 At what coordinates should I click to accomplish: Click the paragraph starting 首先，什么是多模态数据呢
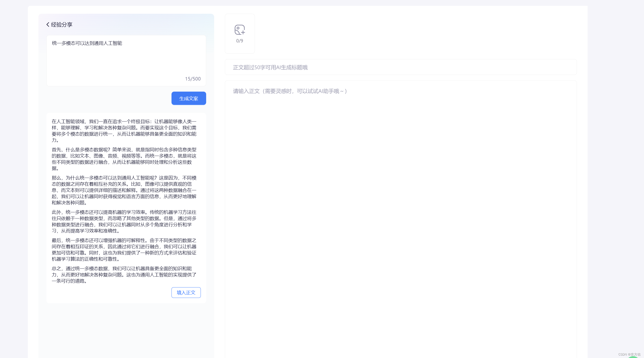(124, 159)
